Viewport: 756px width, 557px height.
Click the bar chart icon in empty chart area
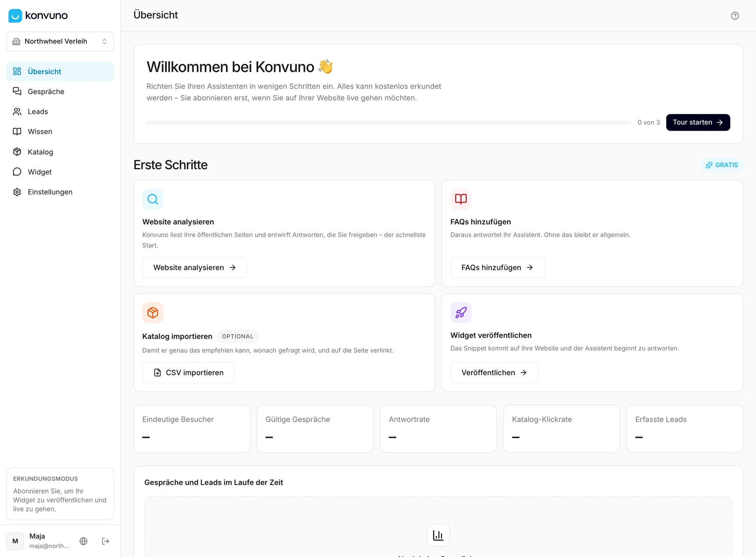(438, 535)
